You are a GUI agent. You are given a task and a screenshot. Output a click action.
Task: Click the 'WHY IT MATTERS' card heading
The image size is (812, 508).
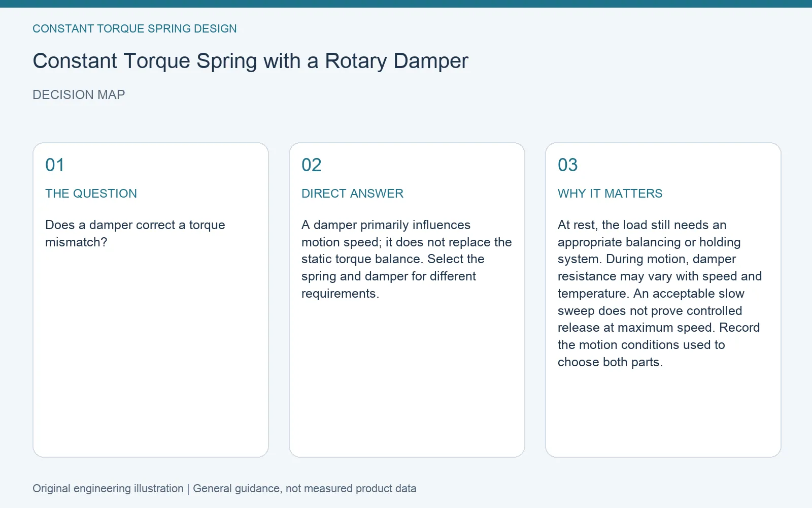click(610, 194)
